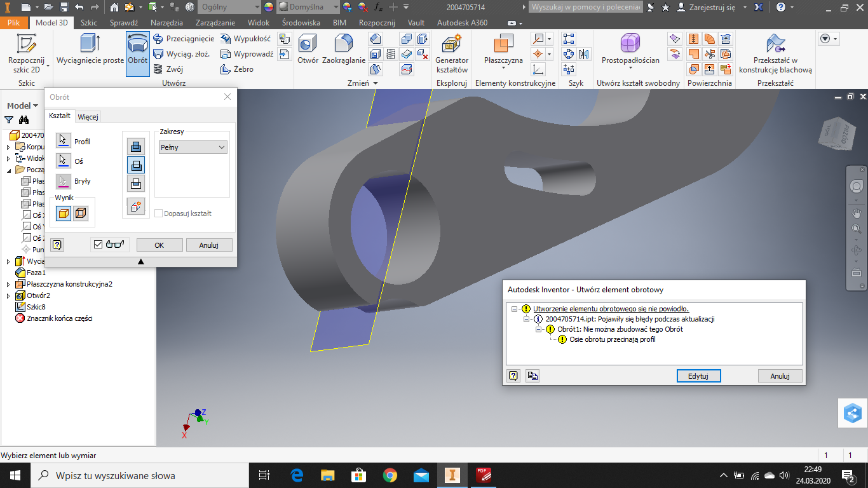This screenshot has width=868, height=488.
Task: Click the Windows taskbar search box
Action: pos(139,475)
